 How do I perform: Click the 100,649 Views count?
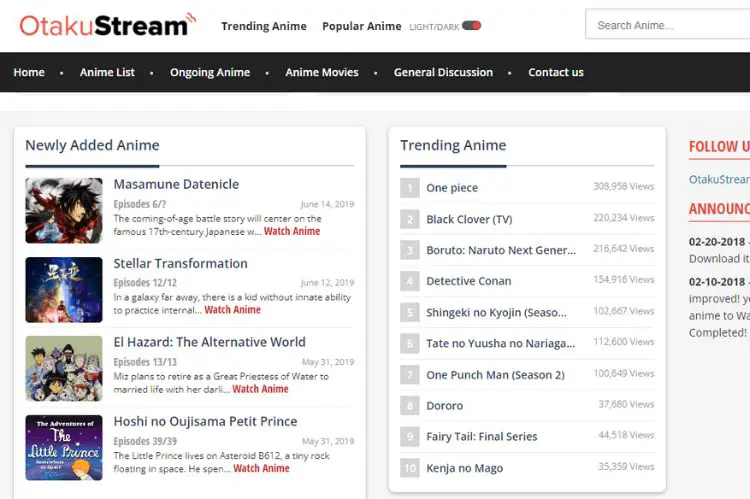pos(624,373)
